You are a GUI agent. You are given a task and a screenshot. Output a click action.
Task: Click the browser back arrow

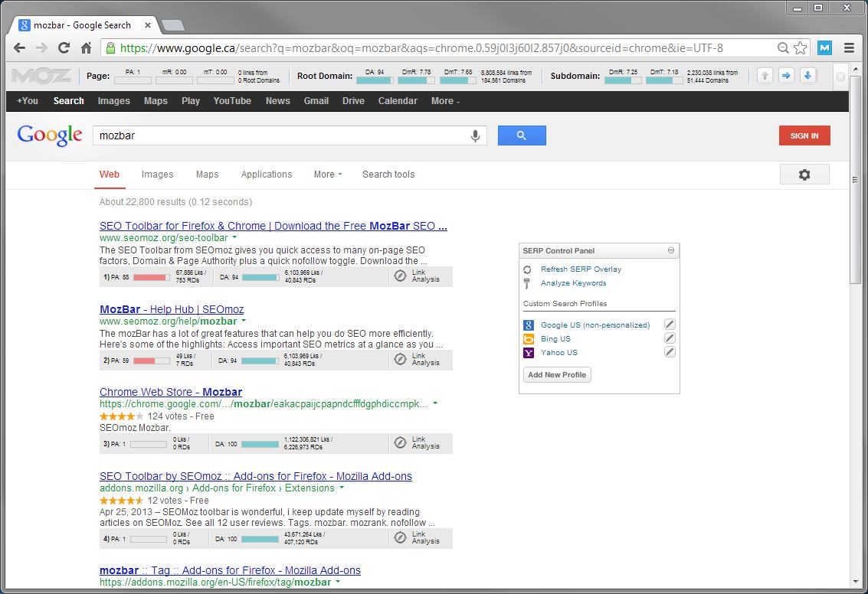click(x=19, y=48)
